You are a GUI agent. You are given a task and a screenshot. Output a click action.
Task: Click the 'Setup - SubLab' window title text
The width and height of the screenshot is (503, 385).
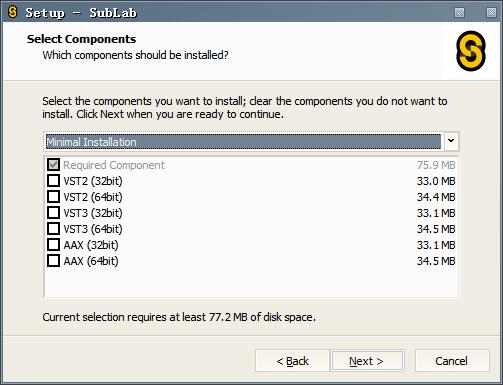coord(81,13)
